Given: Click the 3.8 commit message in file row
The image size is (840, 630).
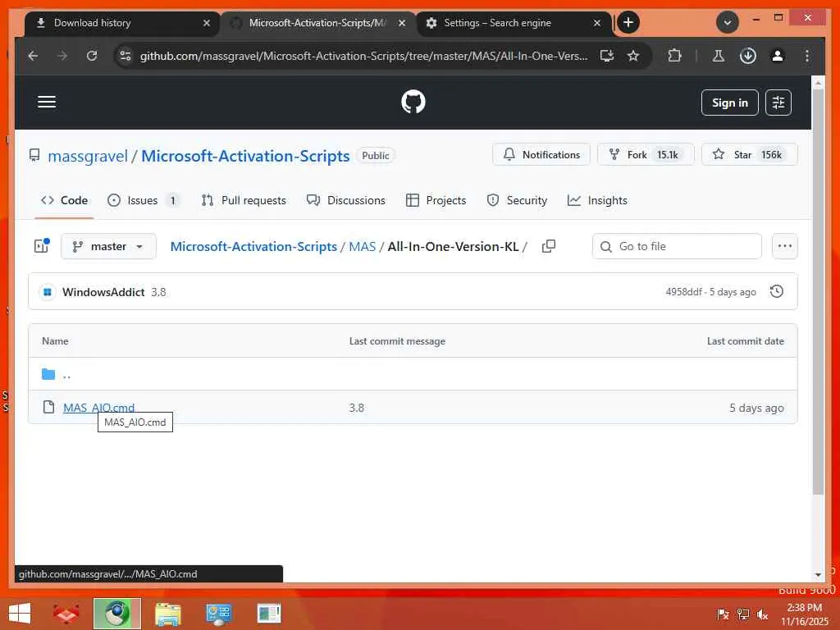Looking at the screenshot, I should click(x=357, y=408).
